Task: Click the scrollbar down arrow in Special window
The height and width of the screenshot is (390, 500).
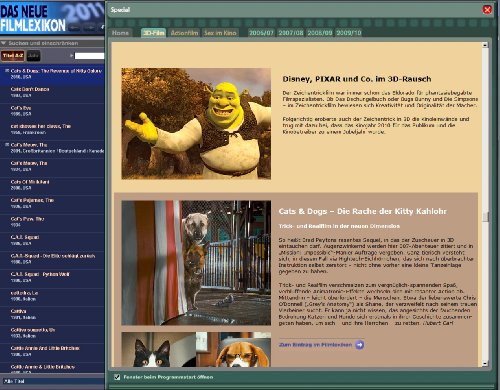Action: pos(485,363)
